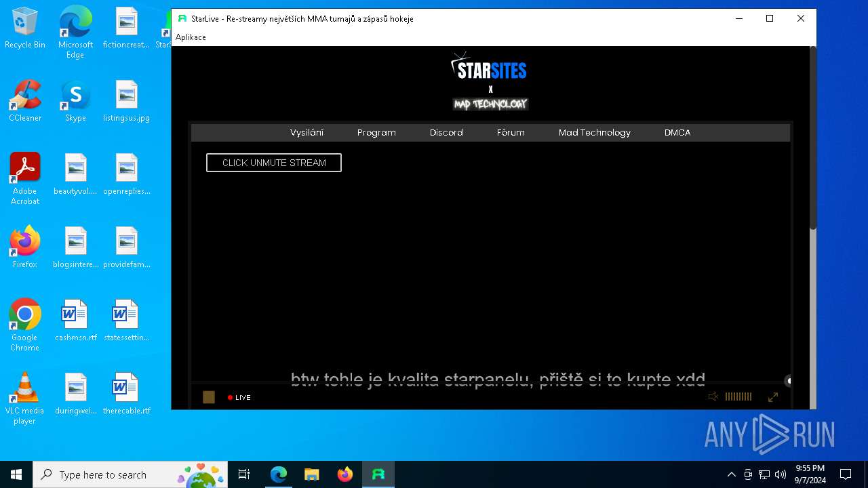This screenshot has width=868, height=488.
Task: Open Adobe Acrobat desktop shortcut
Action: click(x=25, y=179)
